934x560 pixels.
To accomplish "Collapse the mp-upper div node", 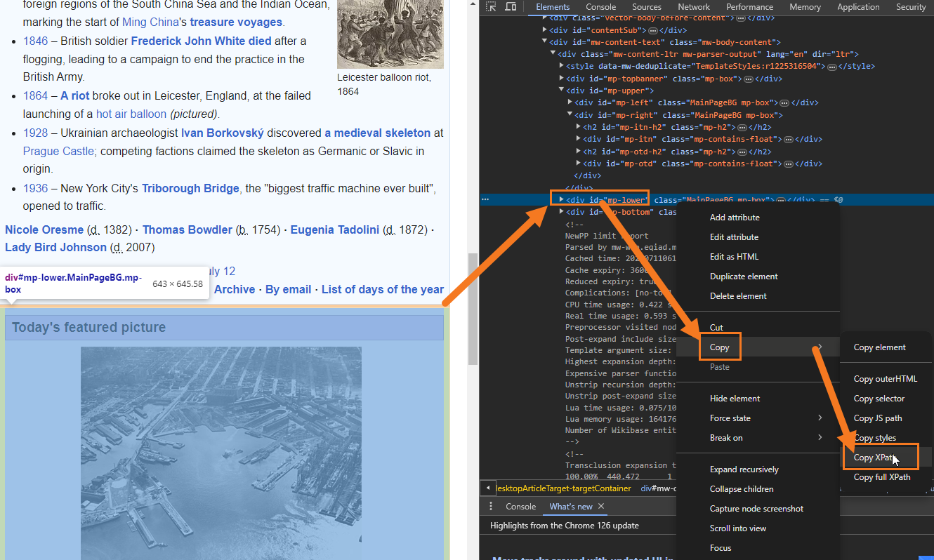I will [x=561, y=91].
